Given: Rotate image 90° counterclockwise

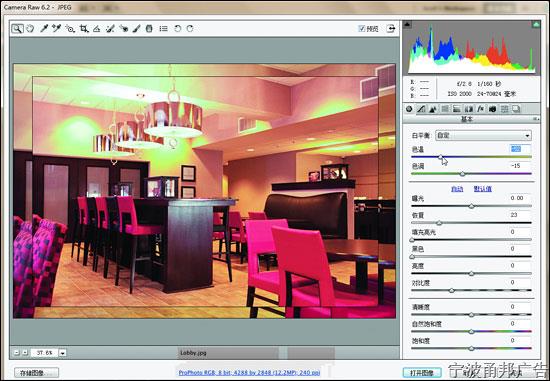Looking at the screenshot, I should click(177, 28).
